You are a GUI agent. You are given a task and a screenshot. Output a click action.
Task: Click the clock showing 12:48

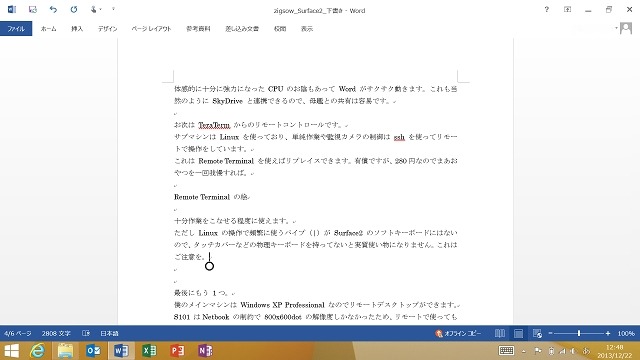[x=614, y=347]
